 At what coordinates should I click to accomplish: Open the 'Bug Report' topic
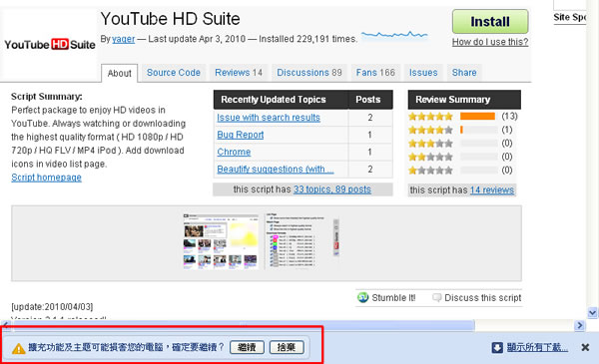coord(241,135)
